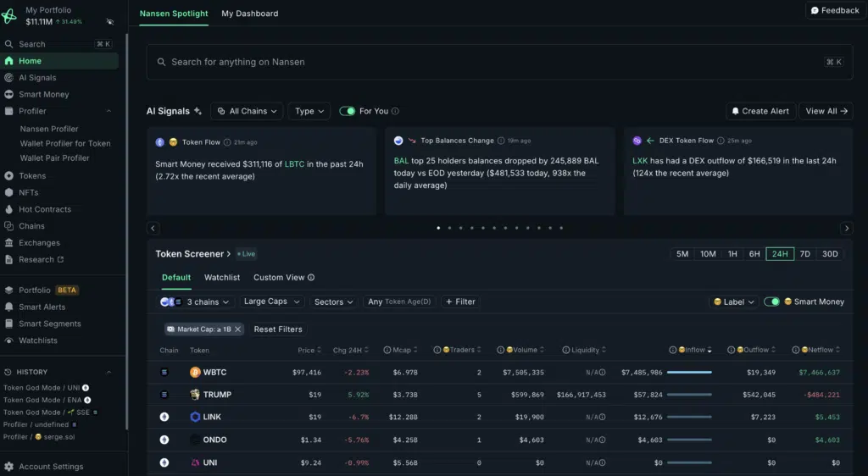868x476 pixels.
Task: Click the + Filter button
Action: [x=460, y=302]
